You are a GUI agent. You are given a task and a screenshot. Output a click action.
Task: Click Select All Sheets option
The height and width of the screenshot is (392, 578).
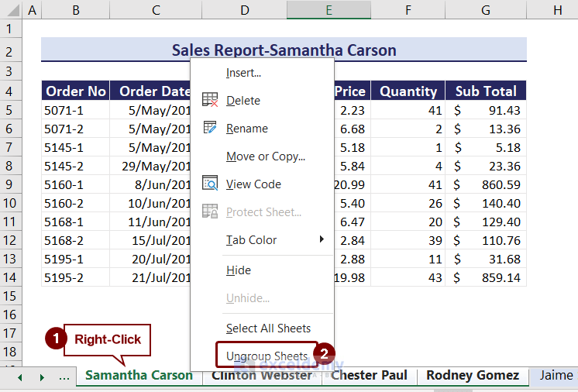(268, 328)
